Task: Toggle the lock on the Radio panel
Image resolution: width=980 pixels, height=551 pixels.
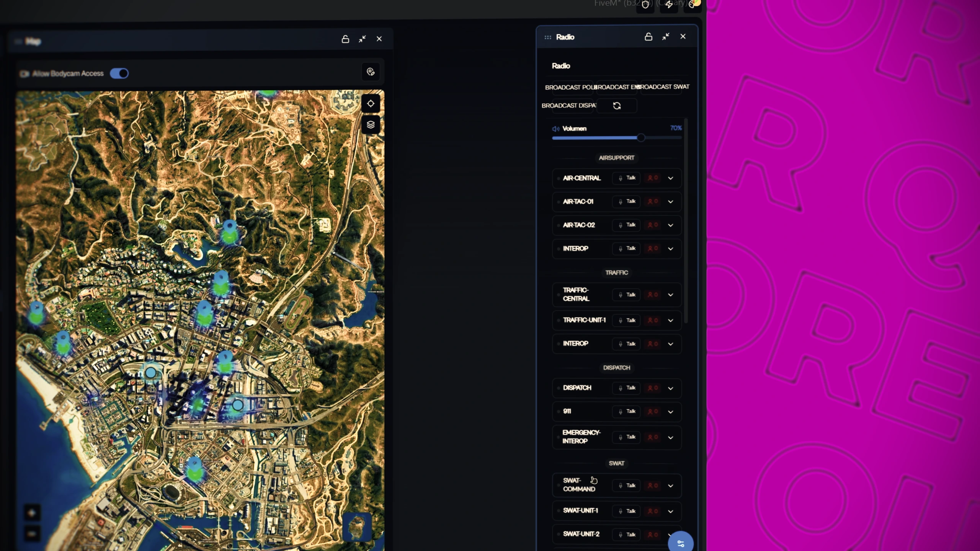Action: pyautogui.click(x=648, y=37)
